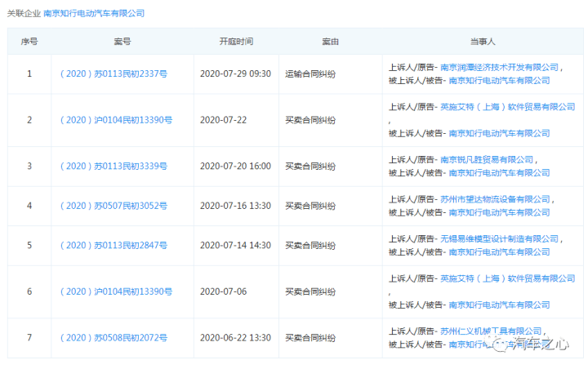Screen dimensions: 588x369
Task: Open case 沪0104民初13390号 dated 2020-07-06
Action: coord(116,291)
